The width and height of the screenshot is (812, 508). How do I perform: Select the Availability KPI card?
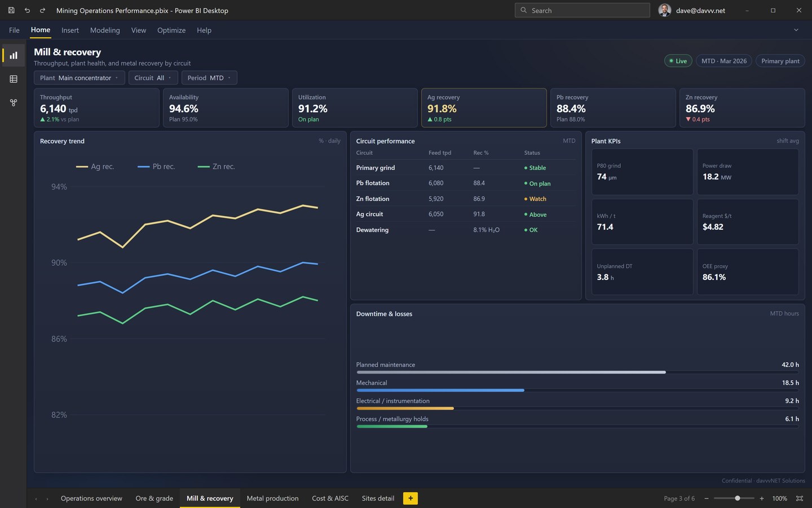(x=226, y=108)
